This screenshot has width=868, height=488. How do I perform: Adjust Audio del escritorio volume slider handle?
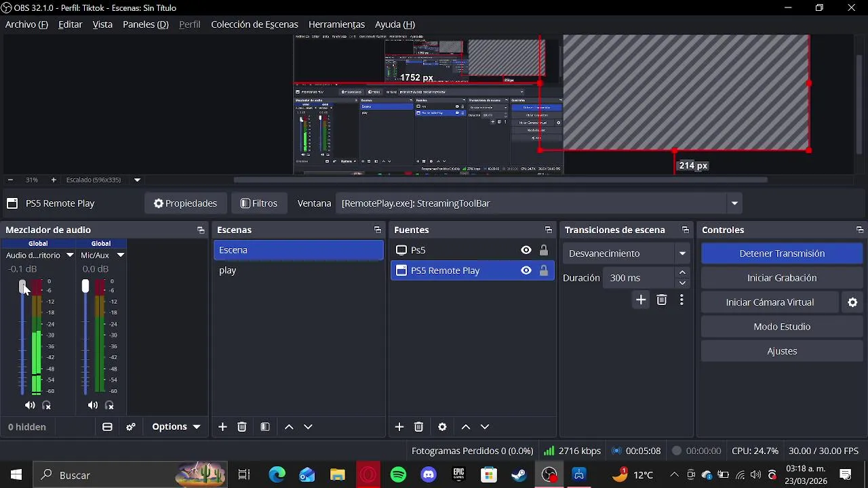(x=22, y=287)
